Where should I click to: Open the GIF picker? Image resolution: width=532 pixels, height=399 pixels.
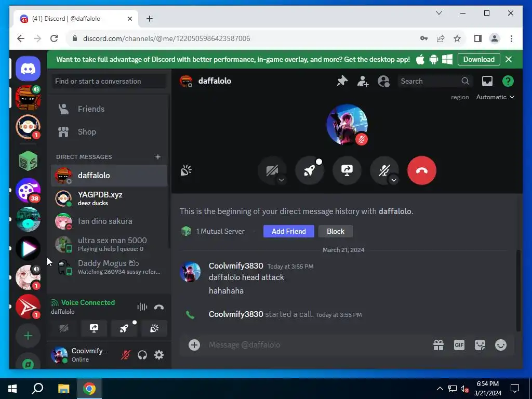coord(459,345)
